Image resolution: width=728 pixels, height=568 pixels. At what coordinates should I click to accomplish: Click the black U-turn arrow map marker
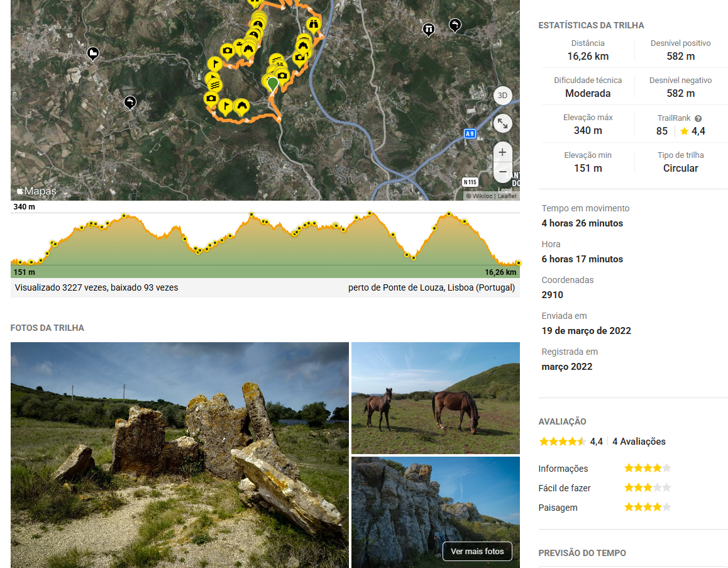130,101
